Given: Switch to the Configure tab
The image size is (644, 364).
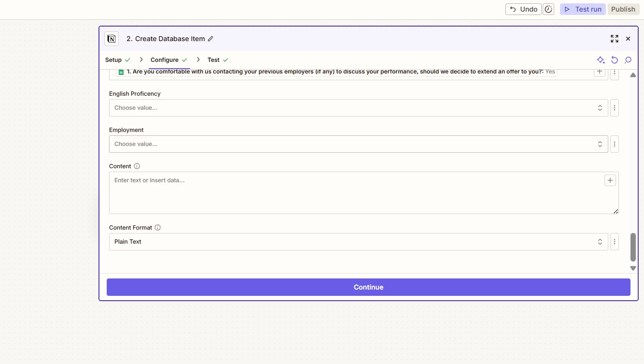Looking at the screenshot, I should (x=169, y=60).
